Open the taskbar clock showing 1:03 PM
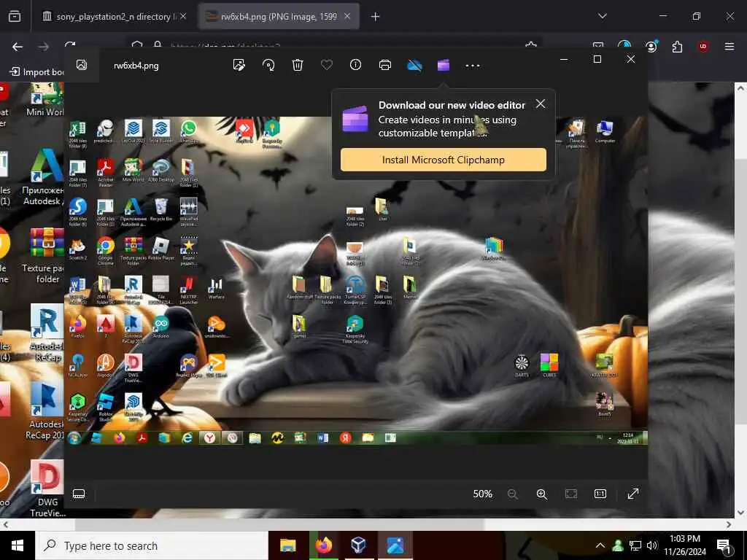Image resolution: width=747 pixels, height=560 pixels. click(x=685, y=545)
